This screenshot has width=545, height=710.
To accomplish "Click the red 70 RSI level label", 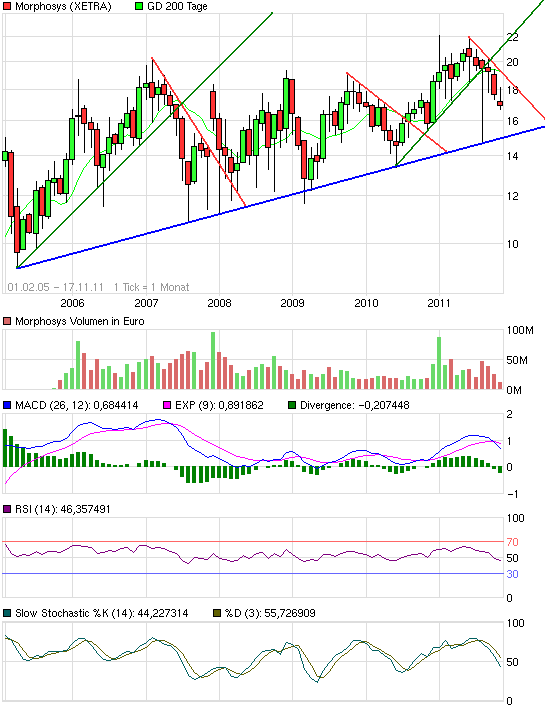I will (512, 542).
